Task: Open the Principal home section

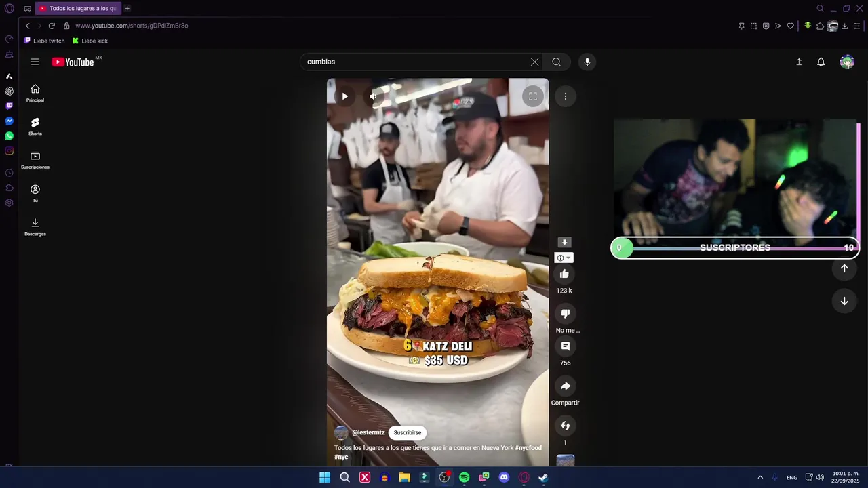Action: click(x=35, y=94)
